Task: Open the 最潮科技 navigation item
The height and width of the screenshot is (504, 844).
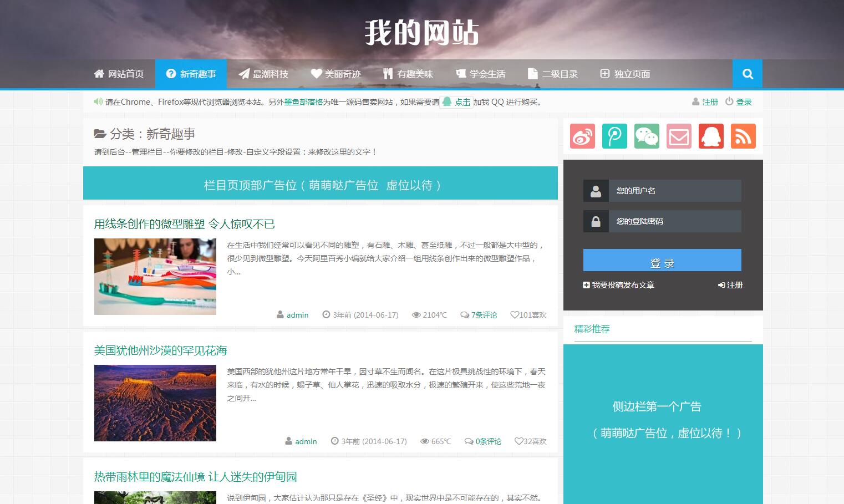Action: click(x=263, y=74)
